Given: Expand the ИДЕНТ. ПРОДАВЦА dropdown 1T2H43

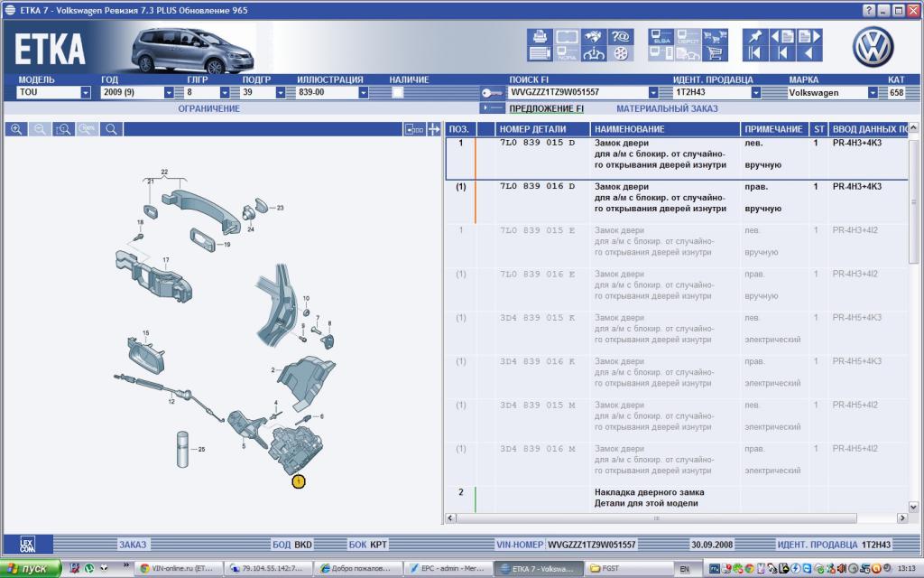Looking at the screenshot, I should 756,93.
